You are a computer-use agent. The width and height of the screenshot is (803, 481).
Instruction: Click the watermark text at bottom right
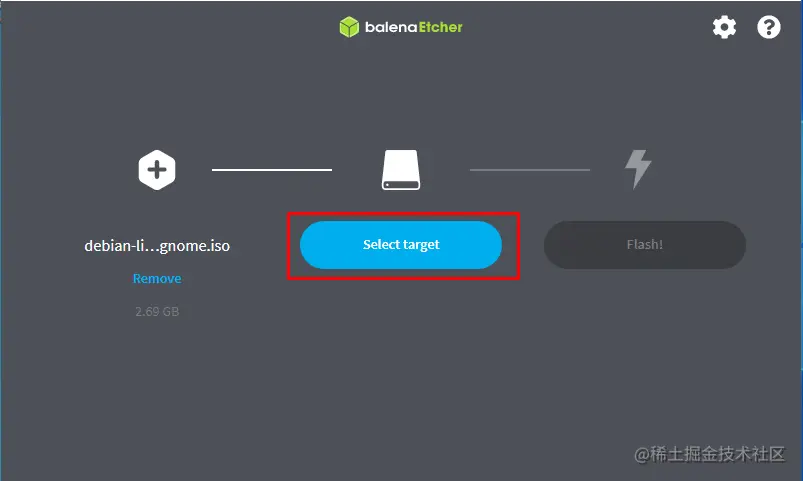coord(709,454)
